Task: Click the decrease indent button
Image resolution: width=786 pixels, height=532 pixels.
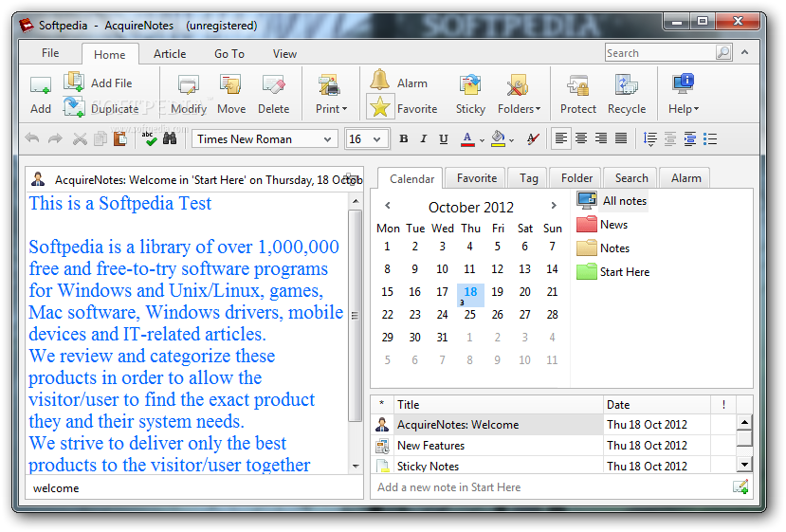Action: click(x=669, y=138)
